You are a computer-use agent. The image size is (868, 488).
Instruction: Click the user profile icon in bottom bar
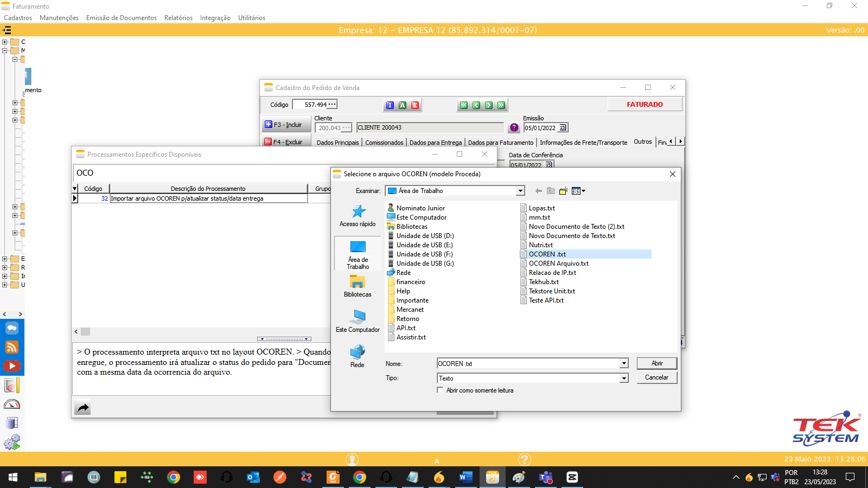click(352, 460)
